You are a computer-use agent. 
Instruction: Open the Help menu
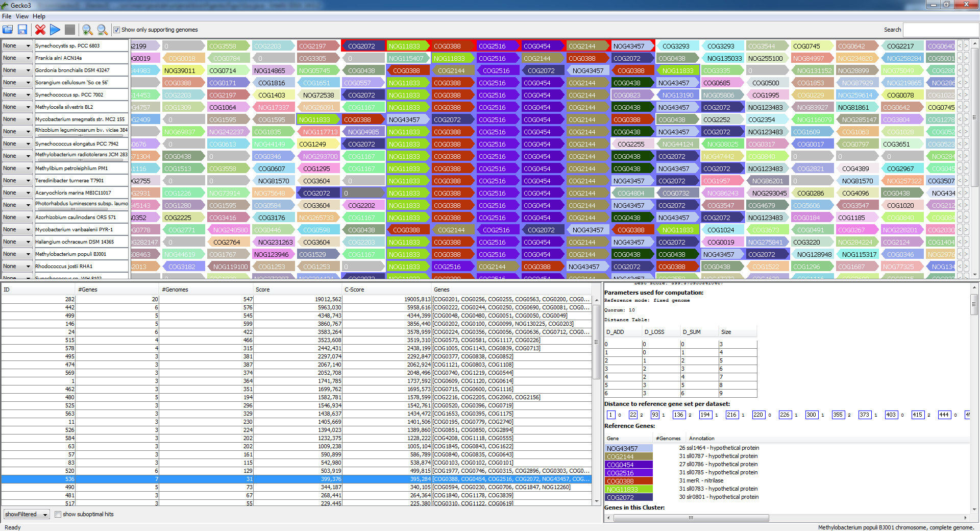click(39, 16)
